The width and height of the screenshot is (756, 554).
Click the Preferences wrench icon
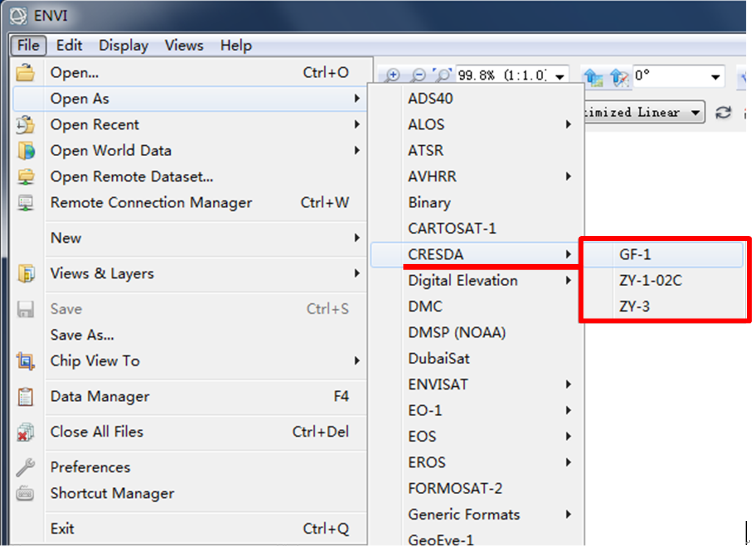click(26, 467)
